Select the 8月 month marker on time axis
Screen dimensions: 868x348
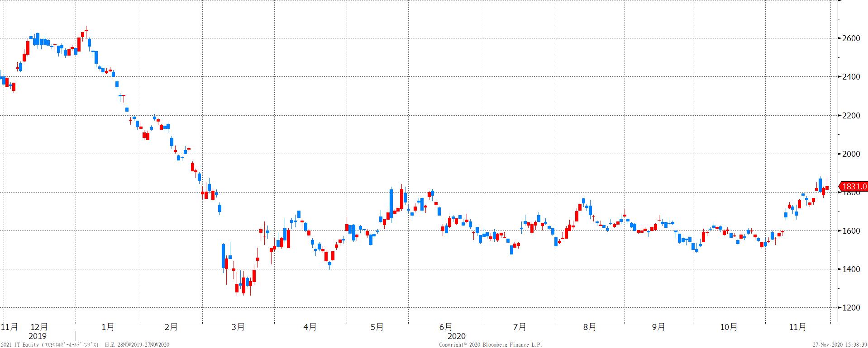pyautogui.click(x=589, y=327)
